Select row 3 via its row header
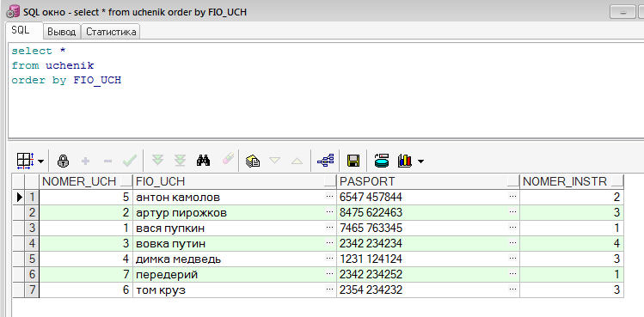Screen dimensions: 644x317 [x=32, y=228]
